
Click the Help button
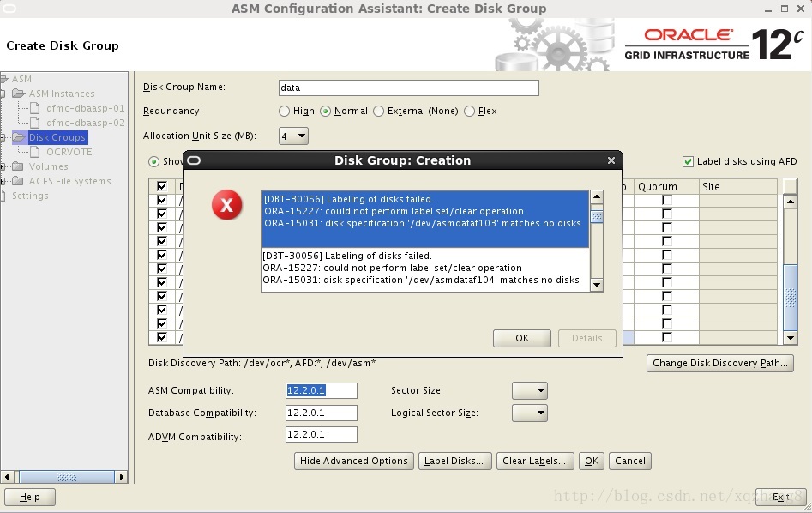pos(29,497)
